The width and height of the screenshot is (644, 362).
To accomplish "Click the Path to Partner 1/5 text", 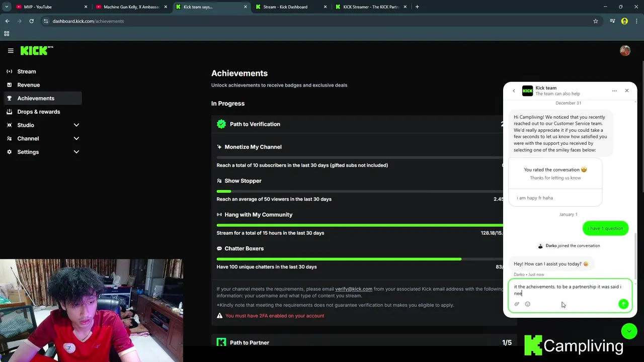I will pos(507,343).
